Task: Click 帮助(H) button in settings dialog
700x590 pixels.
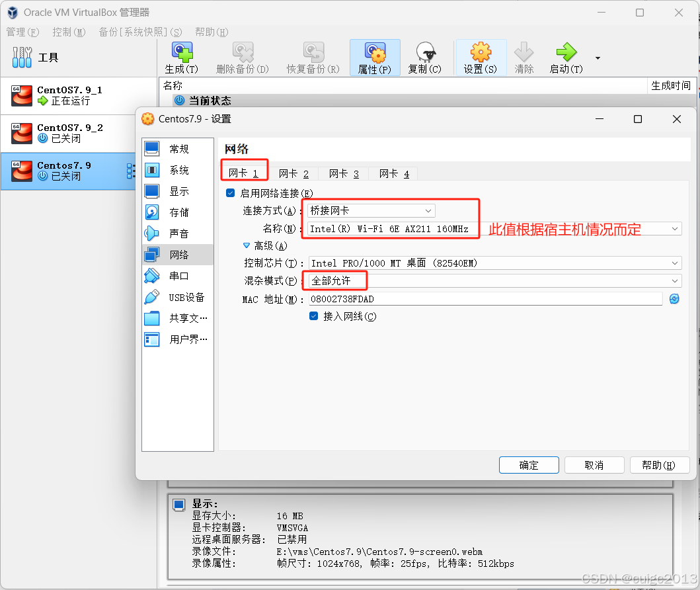Action: [660, 465]
